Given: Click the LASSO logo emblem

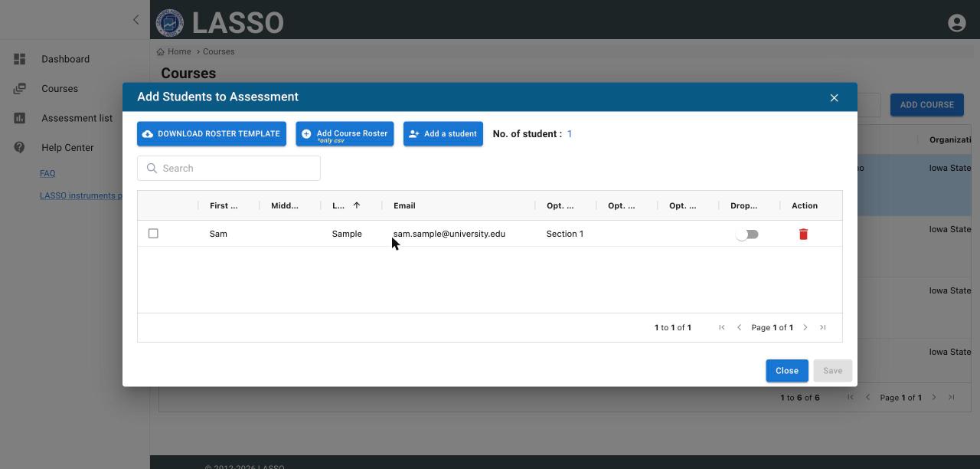Looking at the screenshot, I should tap(169, 22).
